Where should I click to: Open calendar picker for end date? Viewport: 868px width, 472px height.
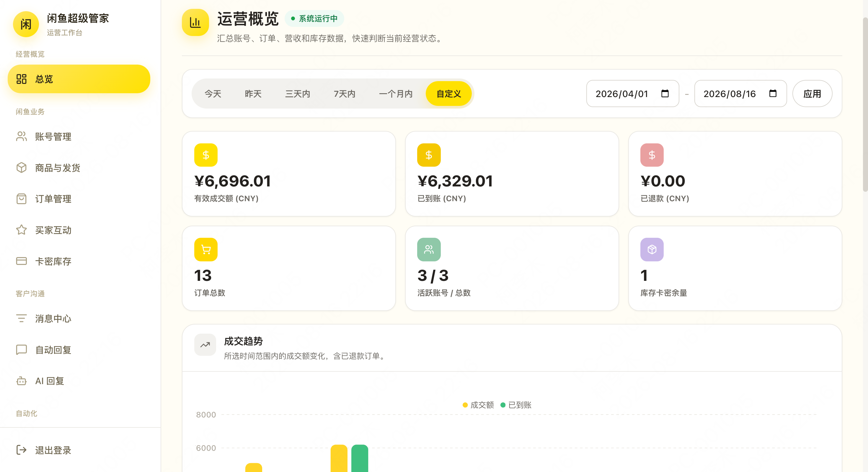click(773, 93)
